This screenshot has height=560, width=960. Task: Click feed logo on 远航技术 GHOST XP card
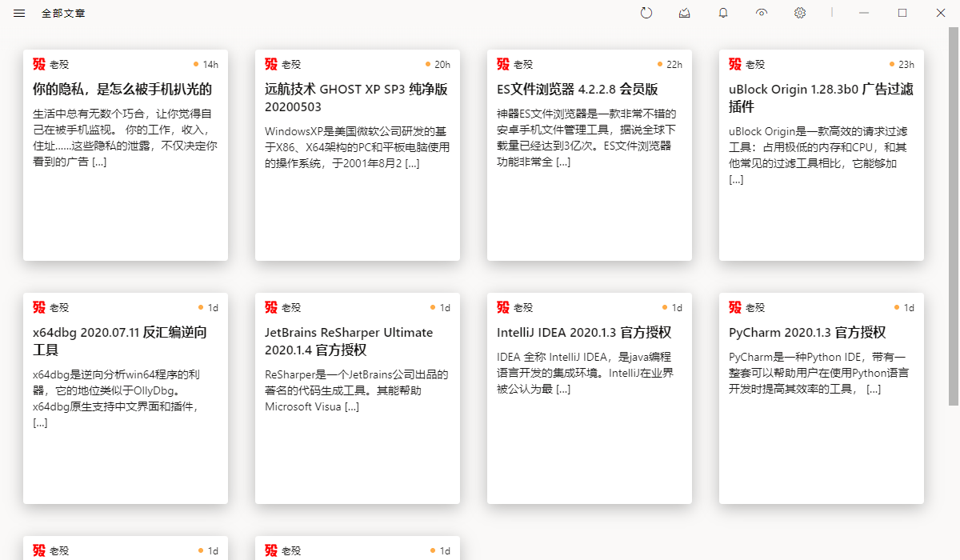click(271, 64)
